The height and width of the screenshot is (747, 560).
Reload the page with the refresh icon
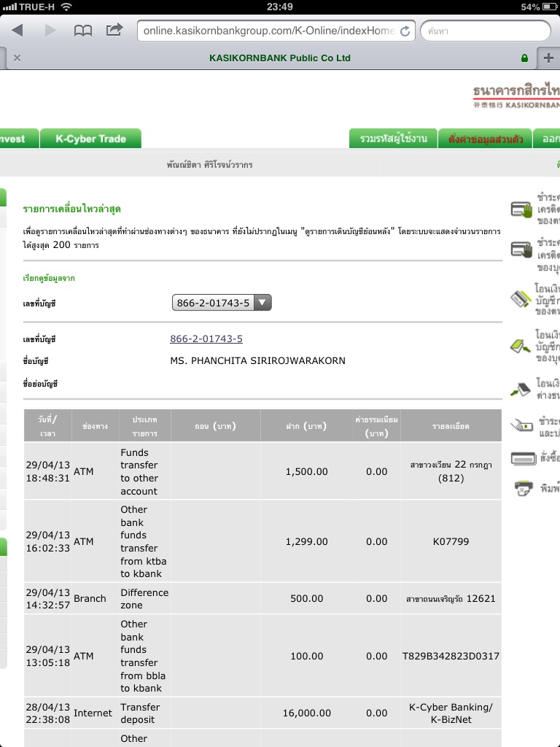pyautogui.click(x=405, y=31)
